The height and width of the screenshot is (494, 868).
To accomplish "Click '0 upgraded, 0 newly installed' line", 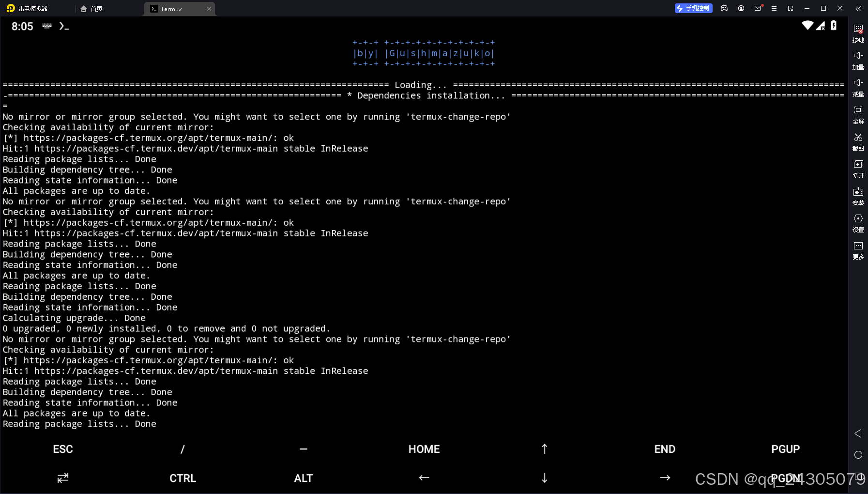I will click(167, 328).
